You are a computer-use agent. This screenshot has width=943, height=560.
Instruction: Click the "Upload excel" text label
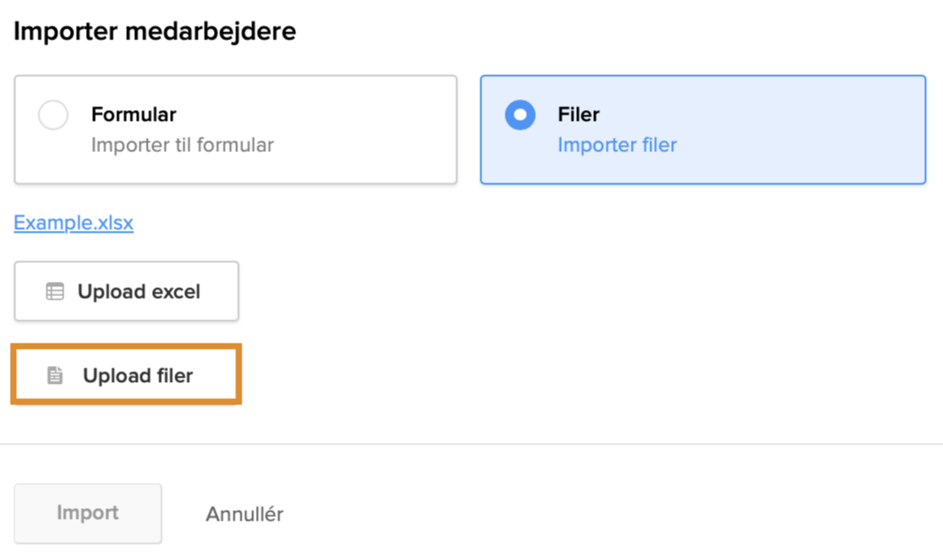pos(139,292)
